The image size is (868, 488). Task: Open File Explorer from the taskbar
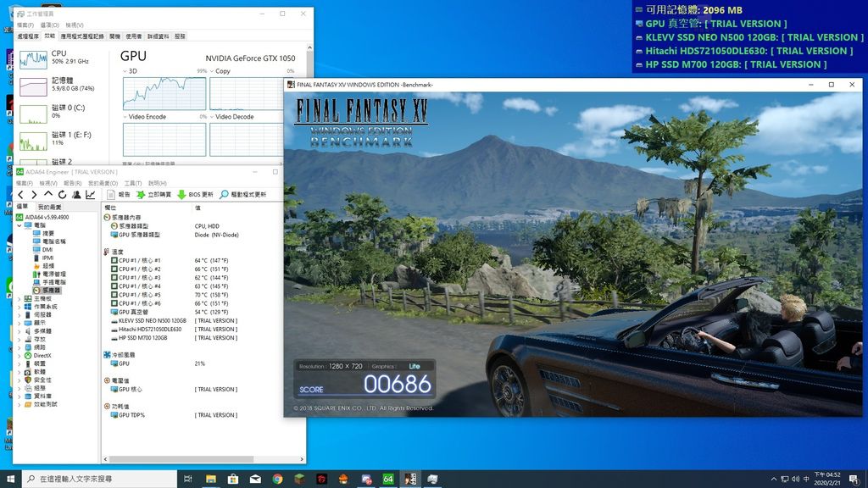pyautogui.click(x=211, y=480)
